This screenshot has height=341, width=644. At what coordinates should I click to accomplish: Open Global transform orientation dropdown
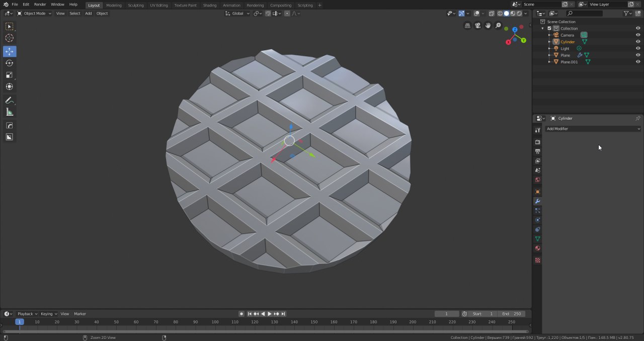237,14
